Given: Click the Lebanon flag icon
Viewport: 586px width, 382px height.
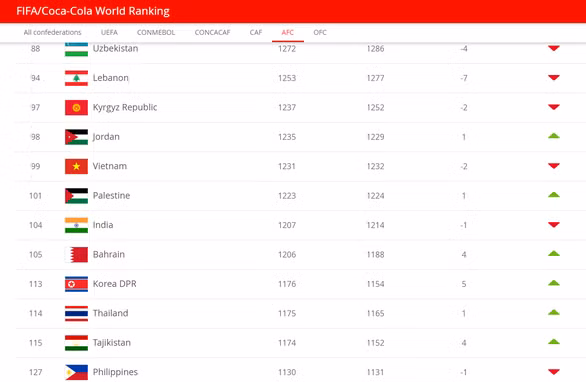Looking at the screenshot, I should click(x=76, y=78).
